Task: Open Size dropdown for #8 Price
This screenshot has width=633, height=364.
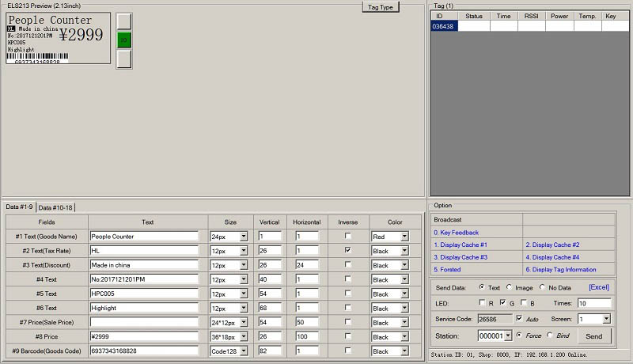Action: pyautogui.click(x=244, y=337)
